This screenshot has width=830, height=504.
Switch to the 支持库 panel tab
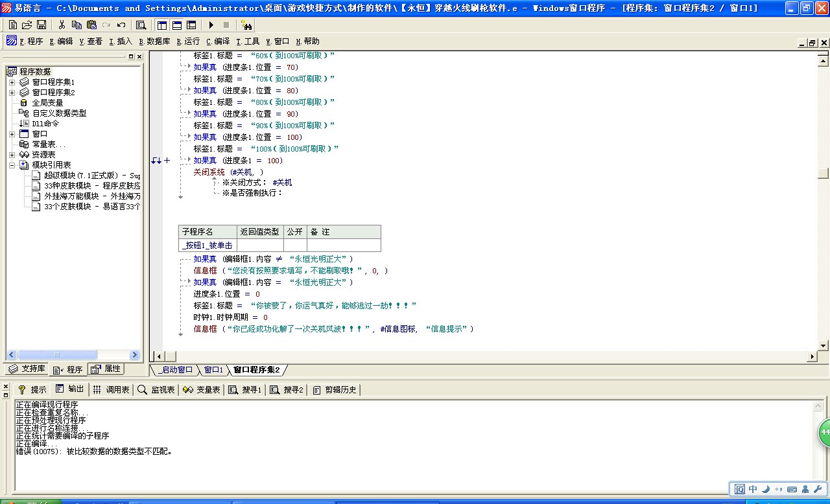tap(27, 369)
